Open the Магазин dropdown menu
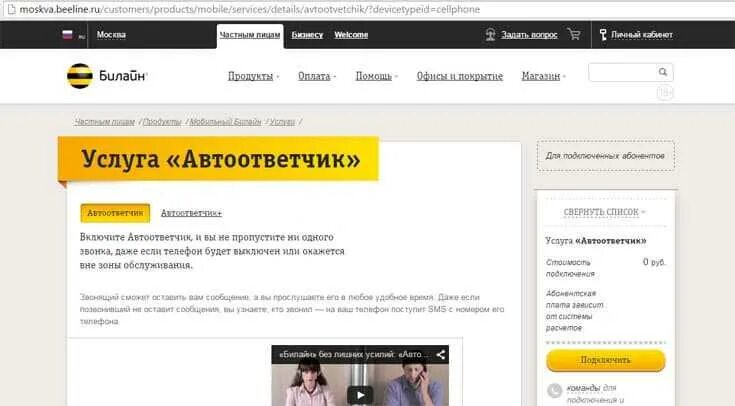Viewport: 735px width, 406px height. (x=543, y=76)
